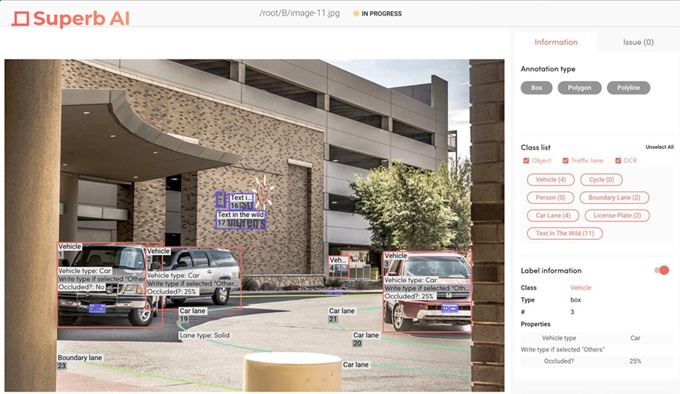Uncheck the Traffic lane checkbox
The height and width of the screenshot is (394, 680).
(566, 160)
